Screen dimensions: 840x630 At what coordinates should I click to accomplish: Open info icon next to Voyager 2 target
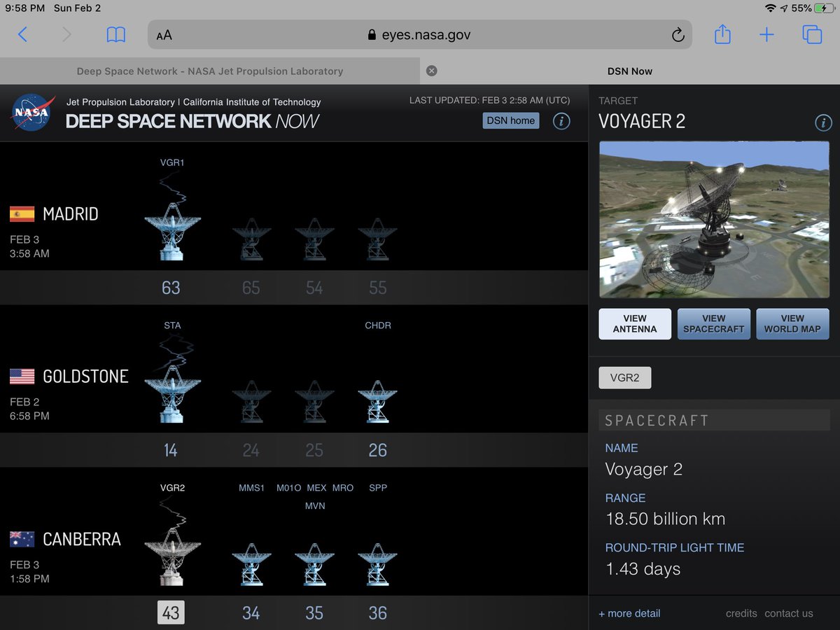click(823, 122)
